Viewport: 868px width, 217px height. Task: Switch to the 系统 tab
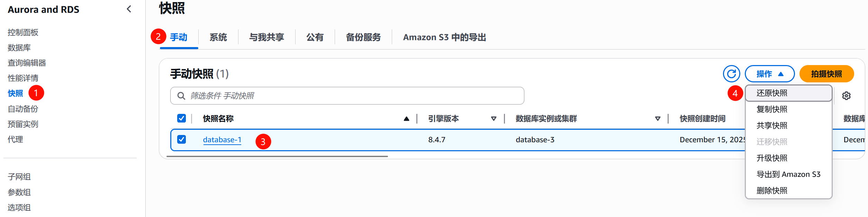coord(218,37)
